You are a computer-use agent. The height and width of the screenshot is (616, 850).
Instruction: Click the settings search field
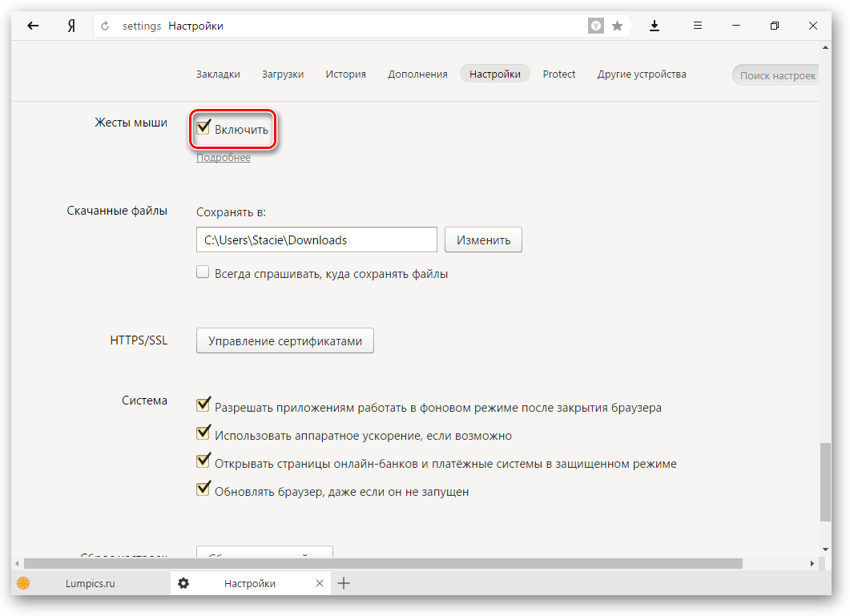[x=776, y=75]
